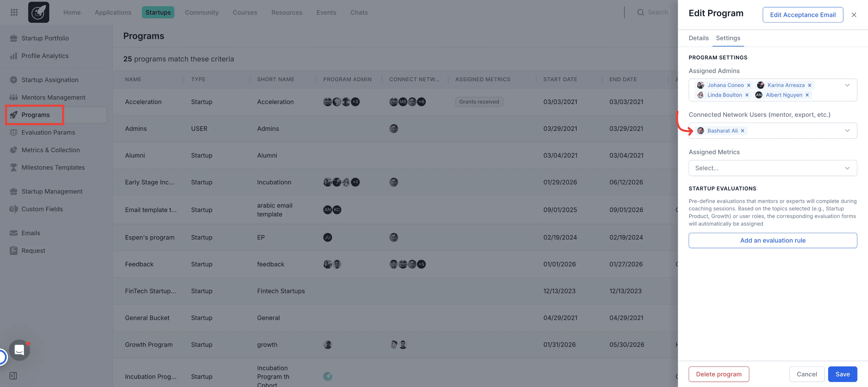Switch to the Details tab
The height and width of the screenshot is (387, 868).
tap(699, 38)
